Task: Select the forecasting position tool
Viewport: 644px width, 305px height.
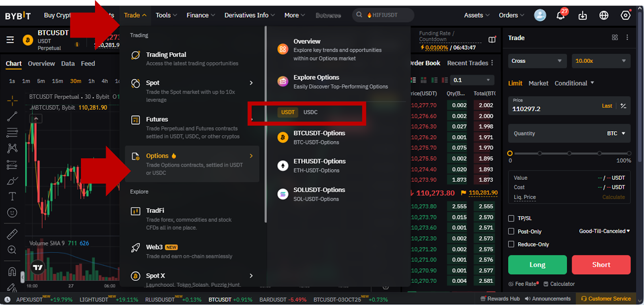Action: coord(12,165)
